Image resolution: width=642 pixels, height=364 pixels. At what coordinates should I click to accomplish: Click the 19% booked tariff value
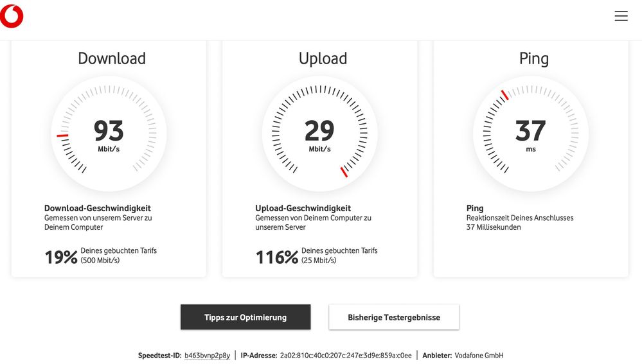tap(61, 257)
